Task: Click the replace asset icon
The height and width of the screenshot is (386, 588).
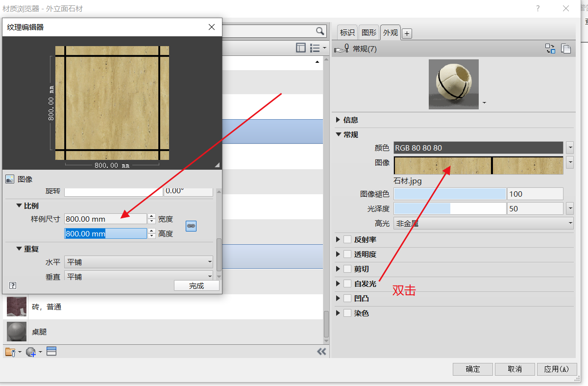Action: pos(551,49)
